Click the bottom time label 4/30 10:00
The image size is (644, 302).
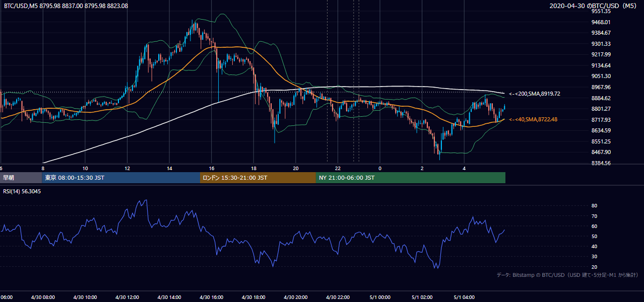(85, 297)
